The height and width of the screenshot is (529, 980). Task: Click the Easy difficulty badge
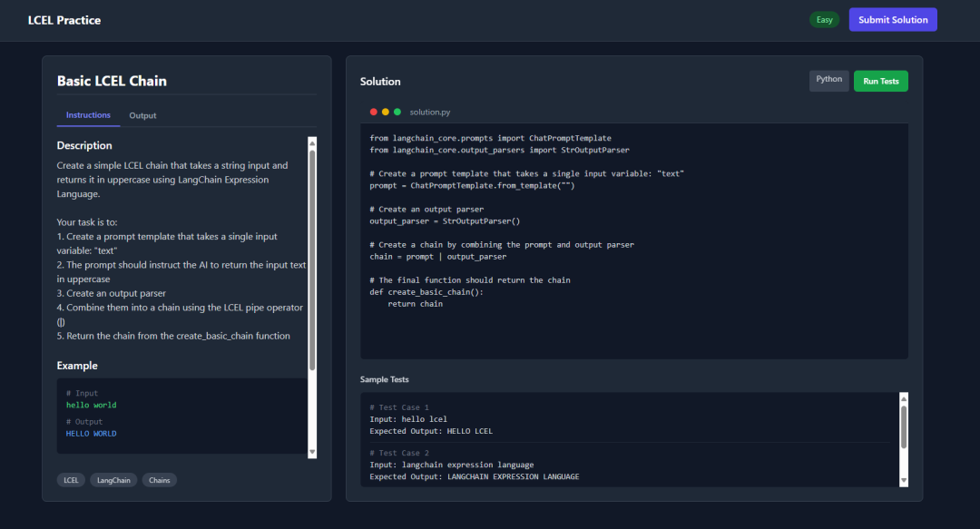coord(824,20)
